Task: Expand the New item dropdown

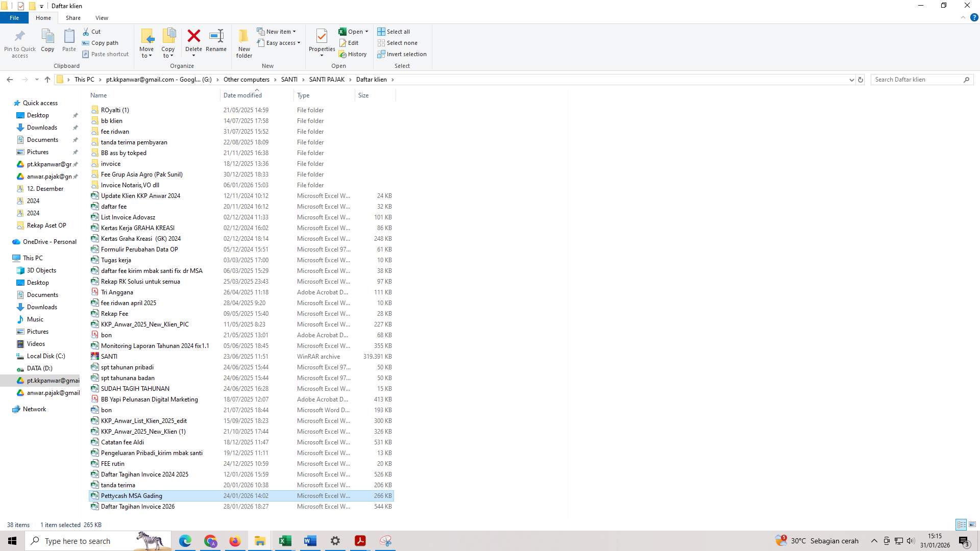Action: point(278,31)
